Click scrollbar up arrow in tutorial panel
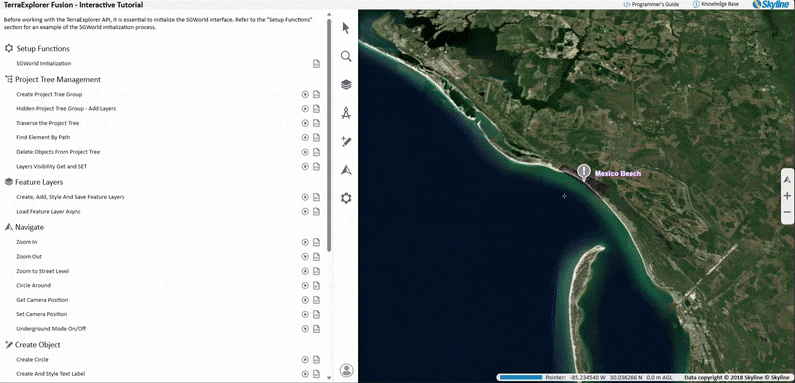Screen dimensions: 795x383 click(329, 15)
